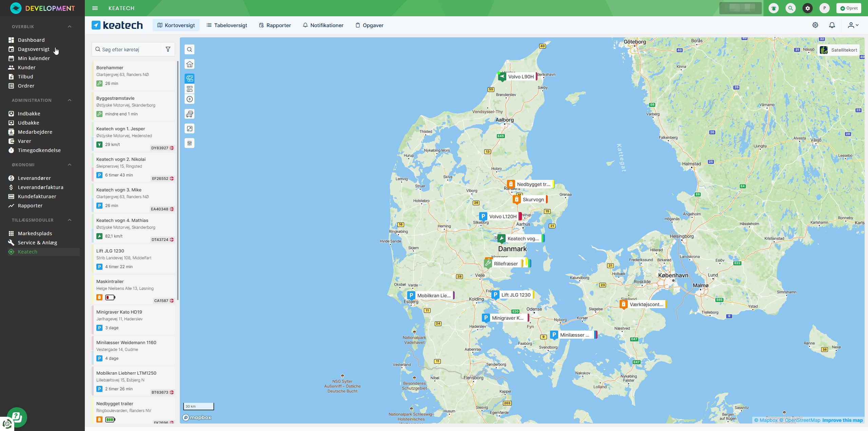This screenshot has width=868, height=431.
Task: Collapse the OVERBLIK sidebar section
Action: (x=70, y=26)
